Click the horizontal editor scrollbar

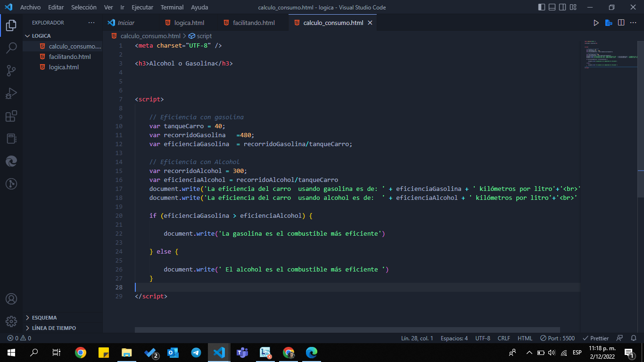click(347, 330)
